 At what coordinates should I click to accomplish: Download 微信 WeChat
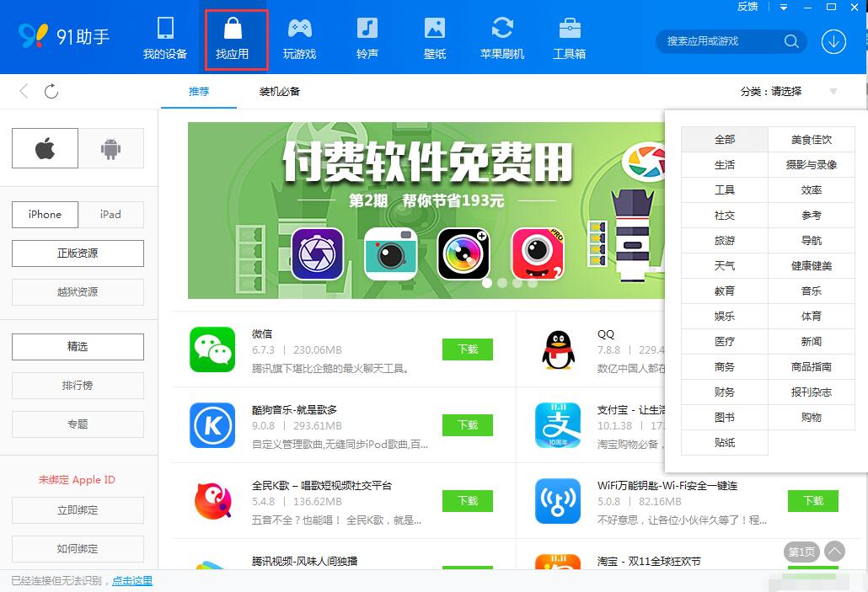click(x=467, y=349)
